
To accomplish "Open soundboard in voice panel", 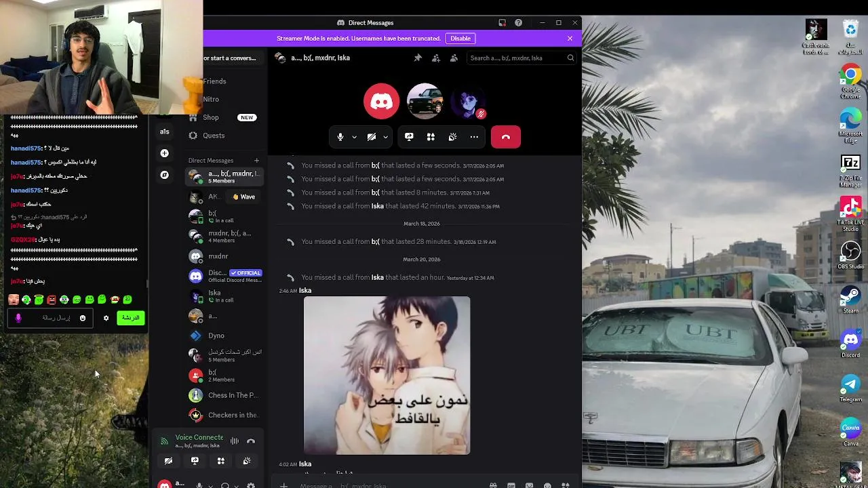I will coord(247,461).
